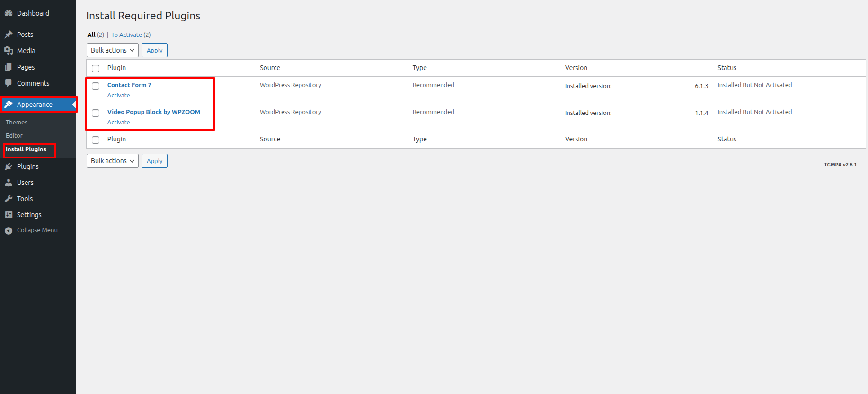Open the Themes submenu item

(x=17, y=122)
